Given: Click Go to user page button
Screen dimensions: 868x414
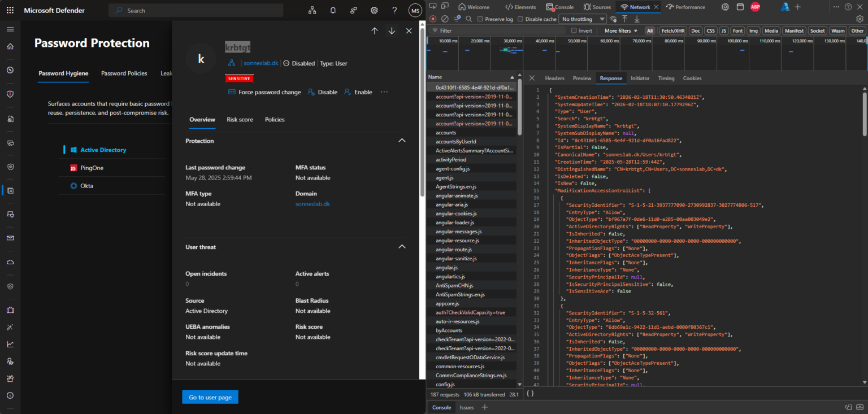Looking at the screenshot, I should coord(210,397).
